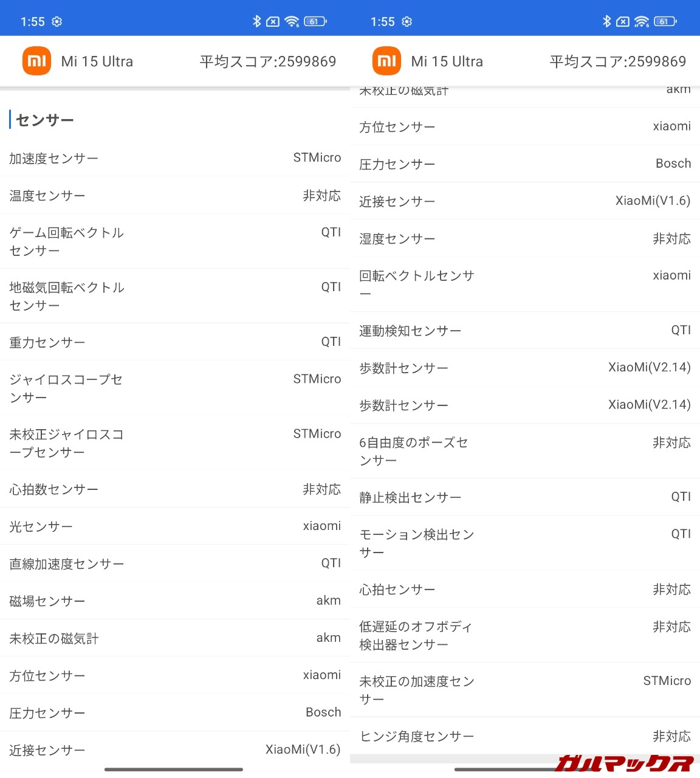Screen dimensions: 700x778
Task: Tap the Xiaomi logo in the right screen header
Action: [x=386, y=61]
